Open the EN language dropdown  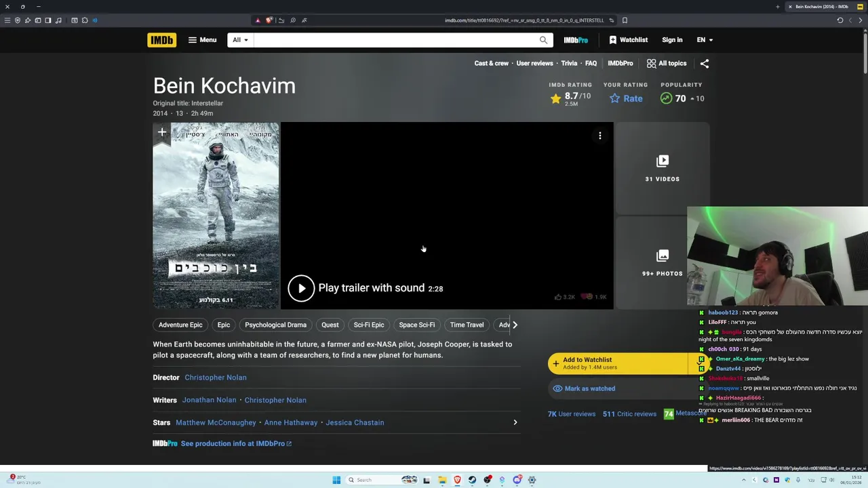(705, 40)
